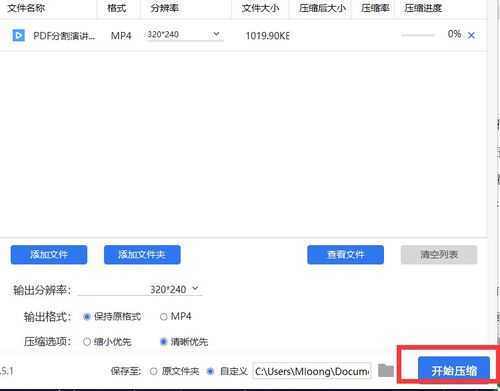500x391 pixels.
Task: Select the PDF分割演讲... file name
Action: pos(64,36)
